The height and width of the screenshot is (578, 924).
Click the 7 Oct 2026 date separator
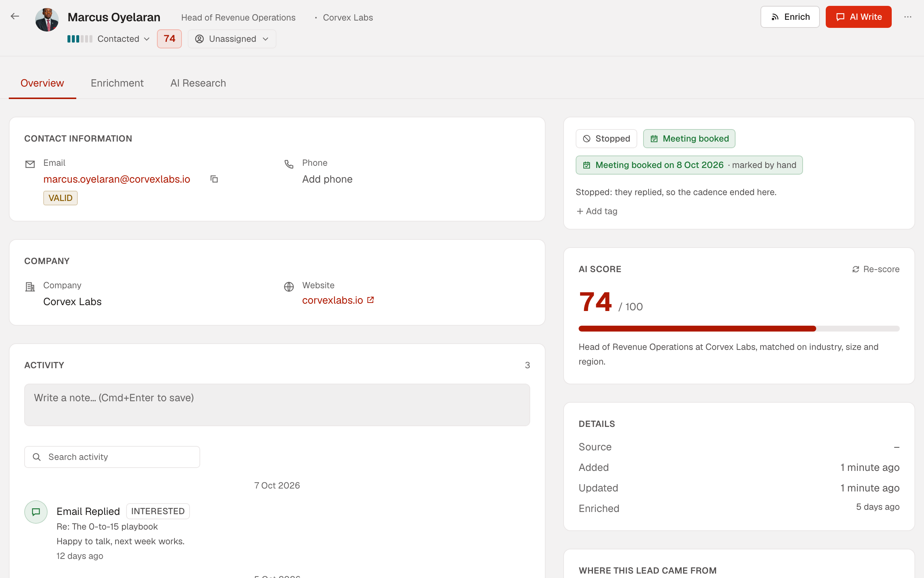click(x=277, y=486)
